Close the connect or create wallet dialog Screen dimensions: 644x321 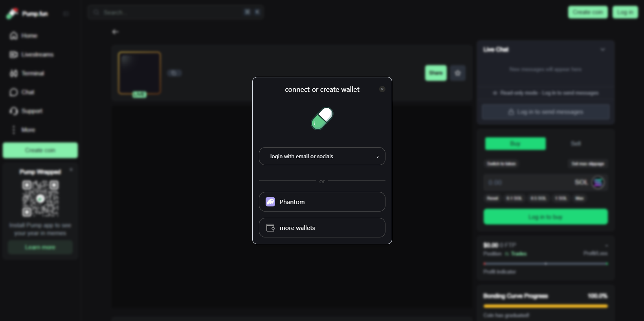382,89
